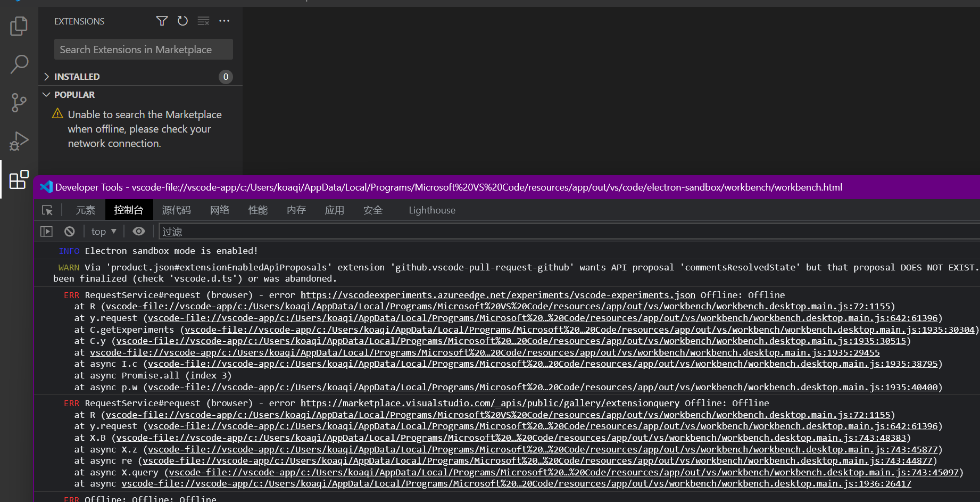Image resolution: width=980 pixels, height=502 pixels.
Task: Open the Lighthouse tab in DevTools
Action: [x=431, y=210]
